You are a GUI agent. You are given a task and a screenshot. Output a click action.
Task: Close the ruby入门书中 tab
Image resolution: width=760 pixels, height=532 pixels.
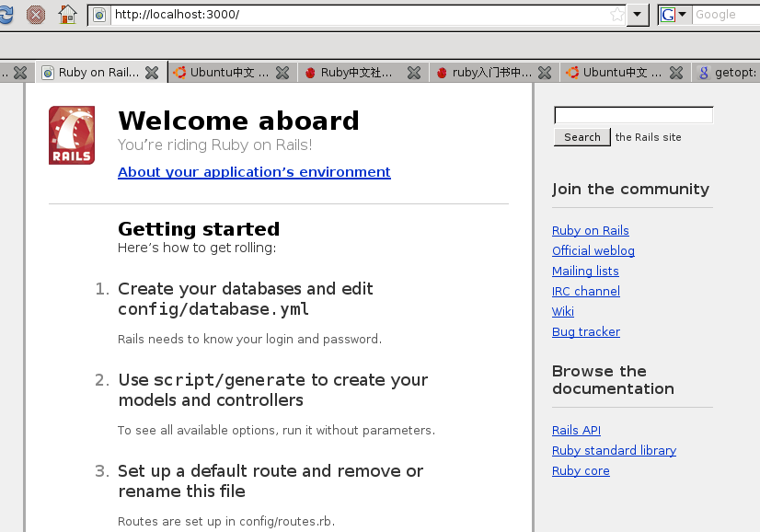[545, 73]
